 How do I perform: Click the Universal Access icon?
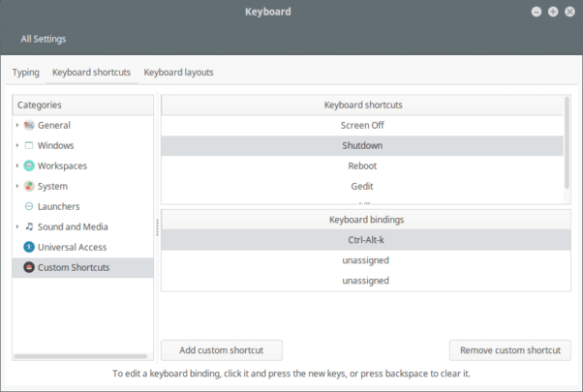(x=29, y=247)
